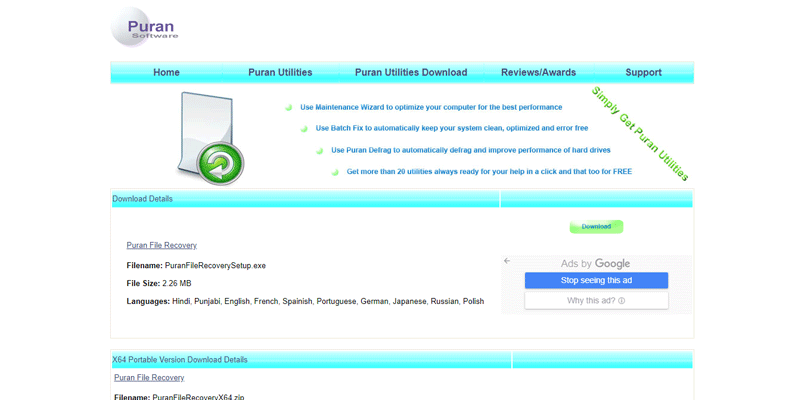Click the Why this ad? button
800x400 pixels.
click(x=596, y=301)
